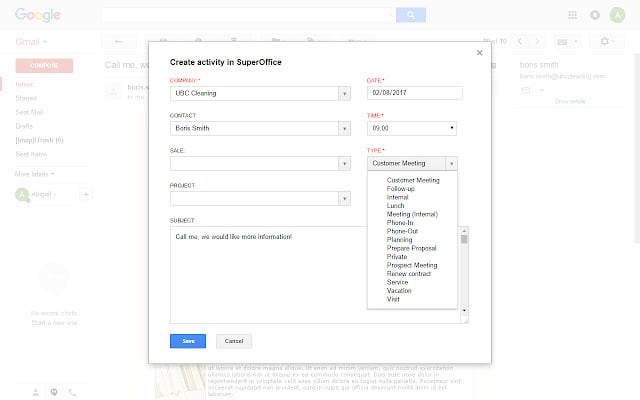Open Gmail settings gear menu
This screenshot has width=640, height=400.
[606, 42]
